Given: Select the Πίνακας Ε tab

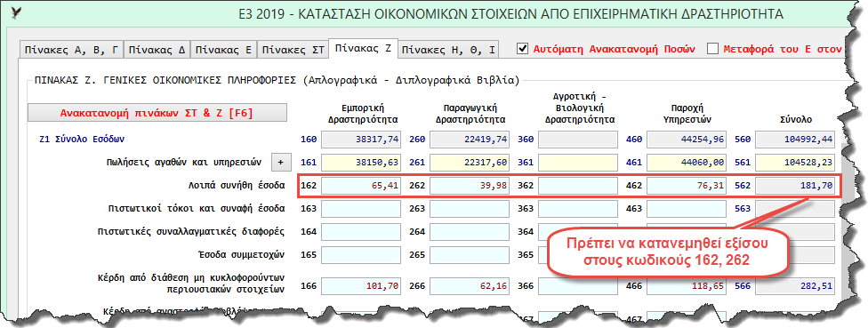Looking at the screenshot, I should click(223, 49).
